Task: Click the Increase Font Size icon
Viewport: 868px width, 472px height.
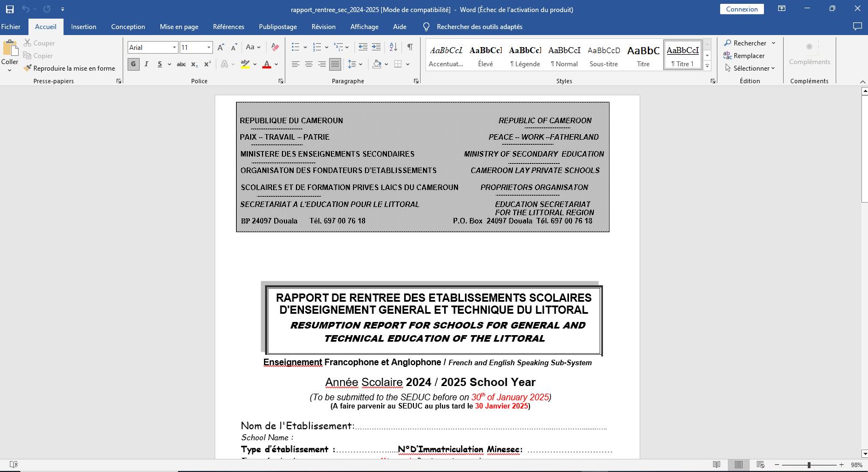Action: click(221, 48)
